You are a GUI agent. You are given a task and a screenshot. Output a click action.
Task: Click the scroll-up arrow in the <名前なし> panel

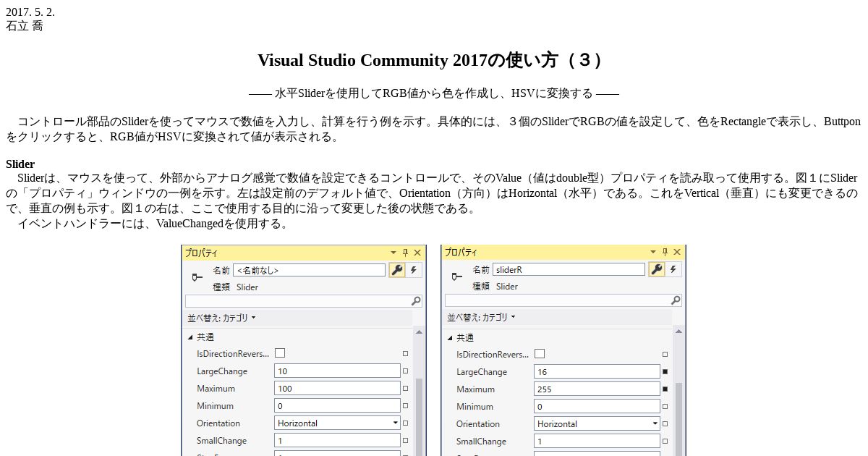(x=419, y=331)
